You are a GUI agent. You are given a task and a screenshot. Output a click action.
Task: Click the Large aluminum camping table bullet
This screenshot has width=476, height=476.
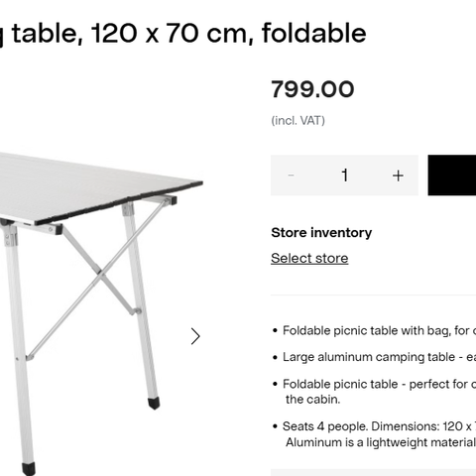[374, 357]
